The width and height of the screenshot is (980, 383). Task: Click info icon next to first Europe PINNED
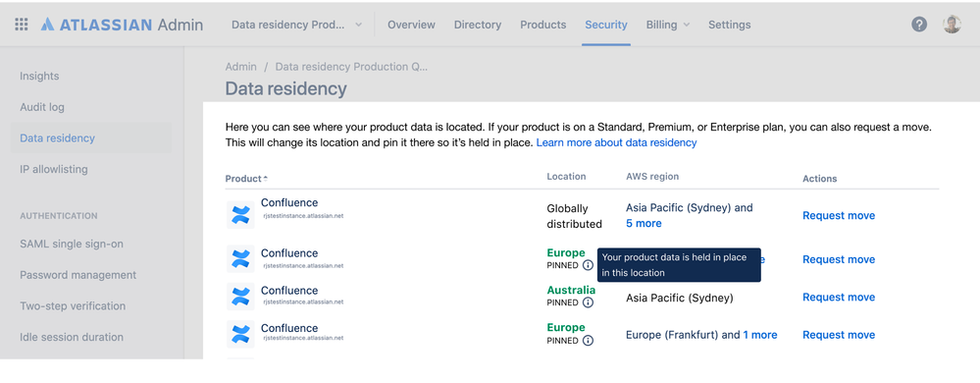[x=588, y=265]
